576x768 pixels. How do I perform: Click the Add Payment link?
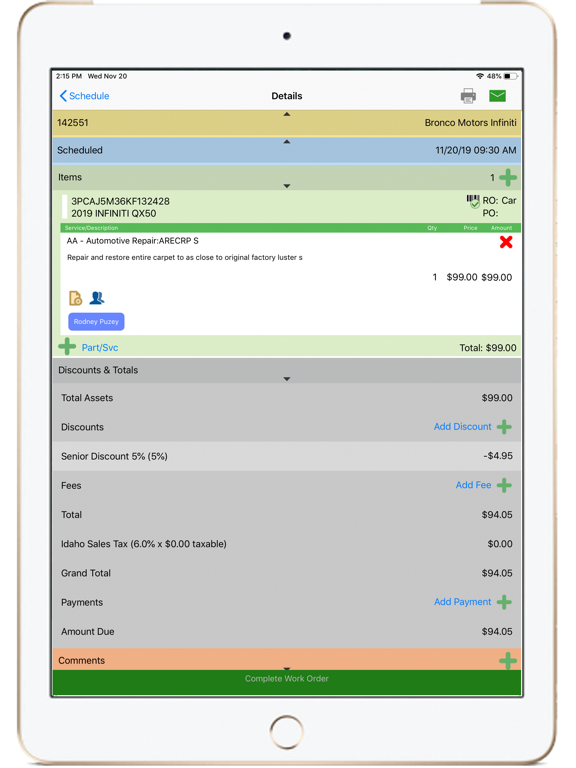pyautogui.click(x=462, y=602)
